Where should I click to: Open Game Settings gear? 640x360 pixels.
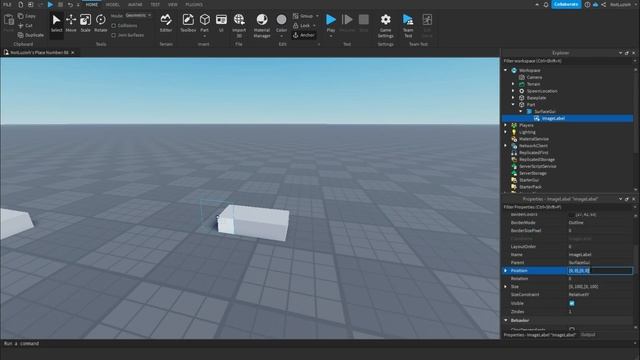coord(385,25)
